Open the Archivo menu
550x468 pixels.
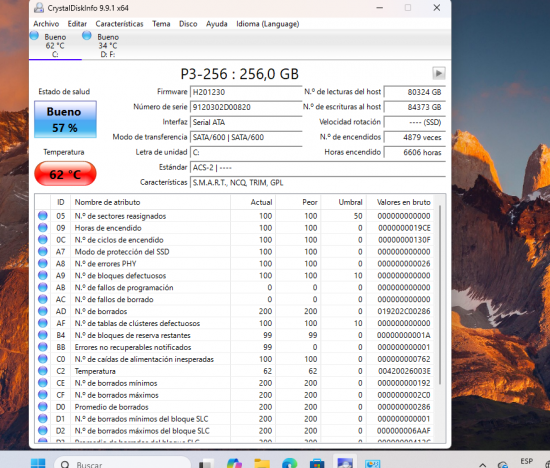click(46, 24)
